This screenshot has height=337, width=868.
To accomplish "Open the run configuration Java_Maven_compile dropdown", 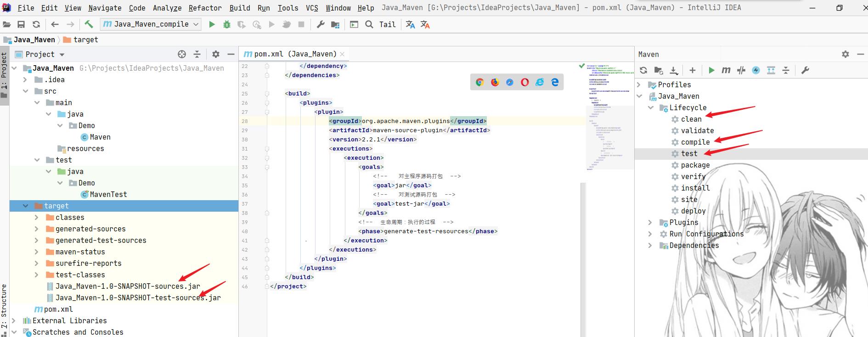I will click(151, 24).
